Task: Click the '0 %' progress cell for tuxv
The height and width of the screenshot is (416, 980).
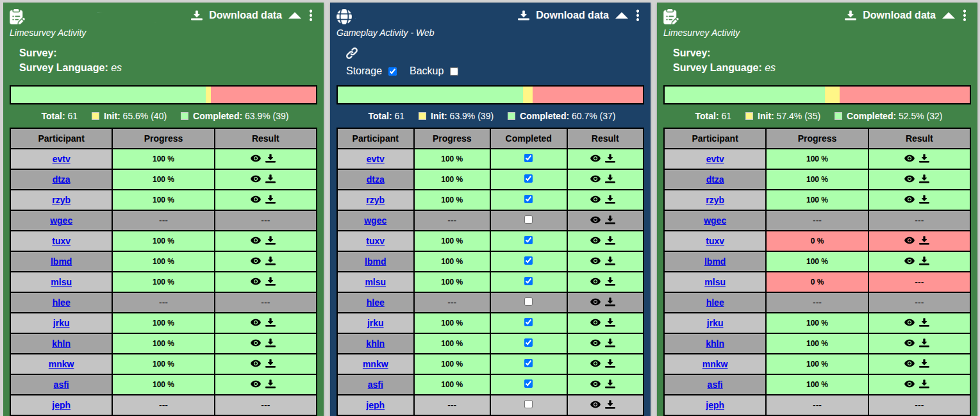Action: point(817,241)
